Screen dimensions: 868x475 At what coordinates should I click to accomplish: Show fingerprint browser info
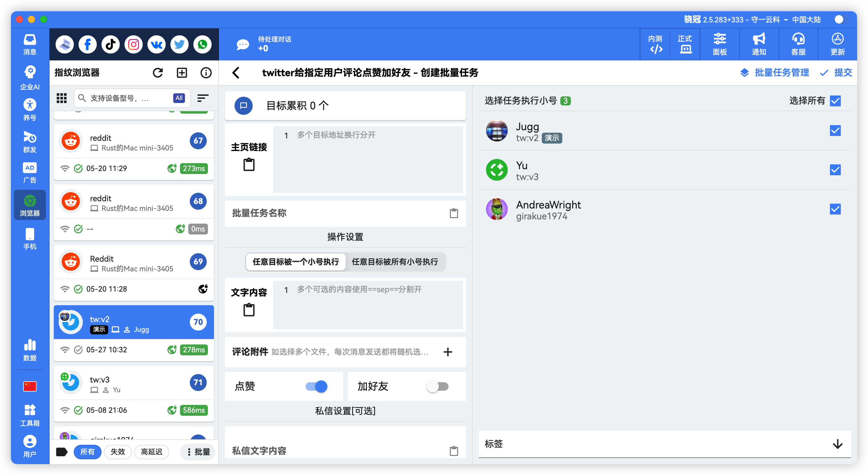click(206, 73)
